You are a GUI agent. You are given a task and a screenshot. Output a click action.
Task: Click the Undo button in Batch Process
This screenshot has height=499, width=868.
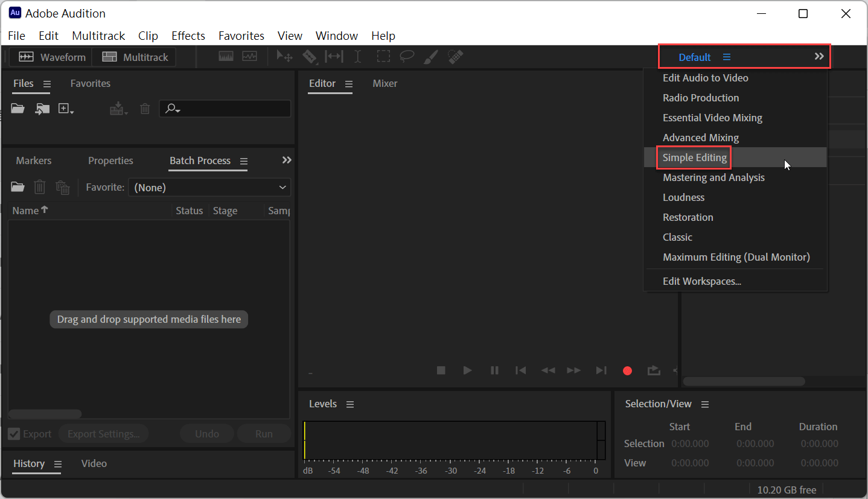pyautogui.click(x=207, y=434)
